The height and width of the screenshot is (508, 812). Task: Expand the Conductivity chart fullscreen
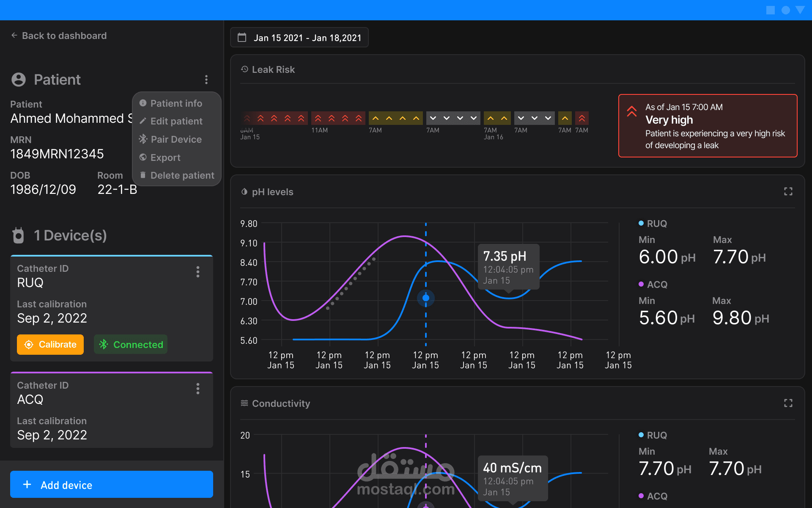(788, 403)
